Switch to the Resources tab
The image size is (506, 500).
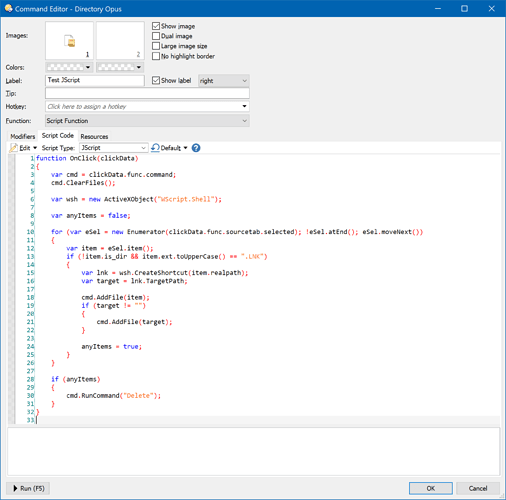pyautogui.click(x=94, y=136)
